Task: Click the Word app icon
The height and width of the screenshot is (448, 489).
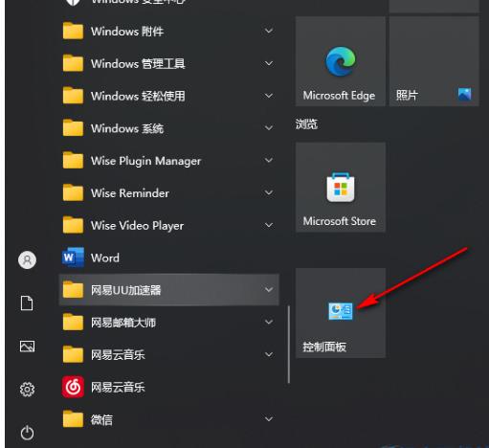Action: point(73,258)
